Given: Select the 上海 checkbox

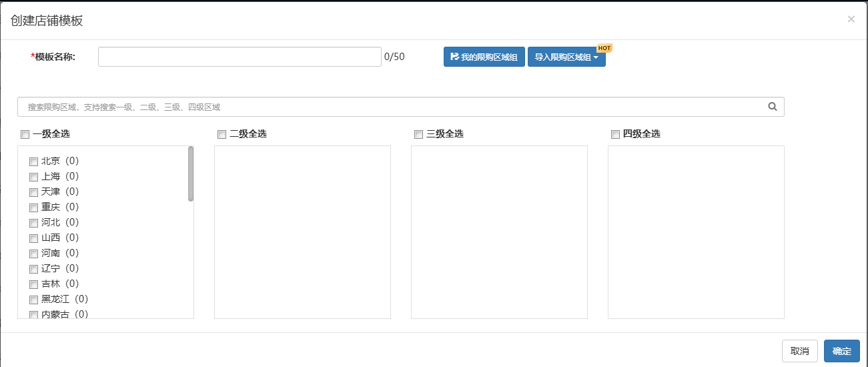Looking at the screenshot, I should pos(33,177).
